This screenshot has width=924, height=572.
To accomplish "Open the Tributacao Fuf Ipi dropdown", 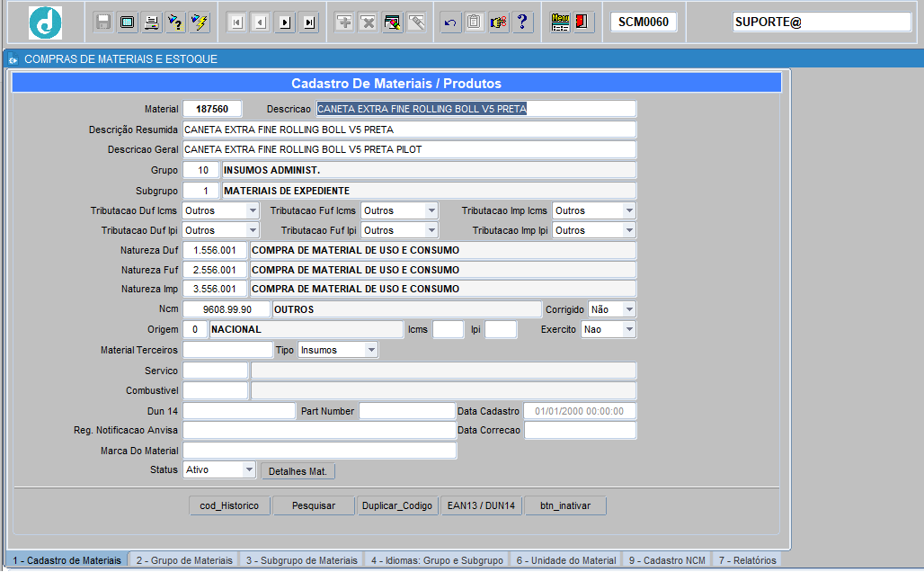I will point(432,230).
